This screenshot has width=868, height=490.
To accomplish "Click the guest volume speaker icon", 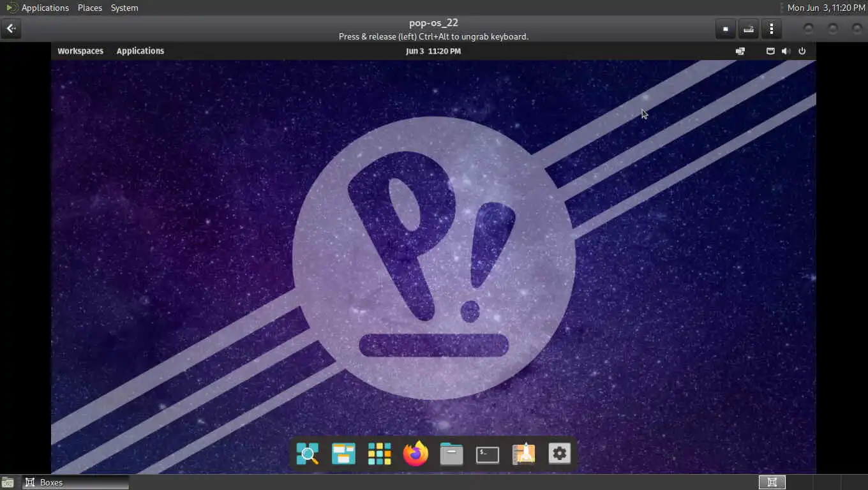I will point(786,51).
